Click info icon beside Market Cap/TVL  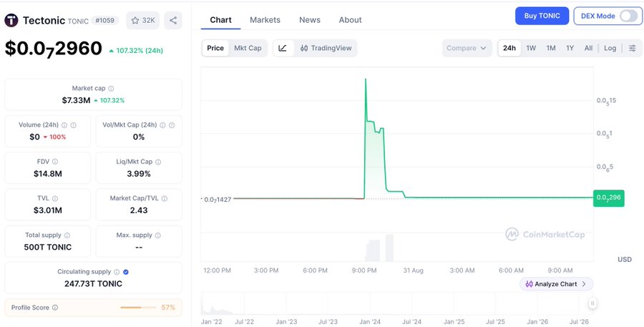[x=165, y=198]
